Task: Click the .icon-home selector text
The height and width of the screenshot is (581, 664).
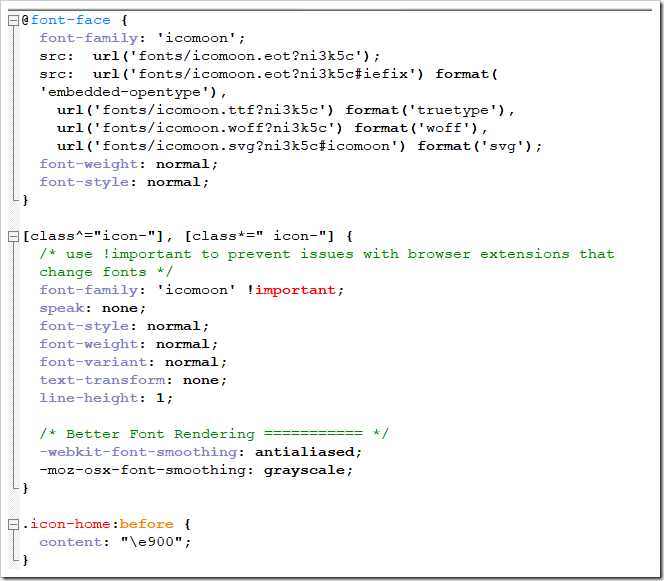Action: click(66, 524)
